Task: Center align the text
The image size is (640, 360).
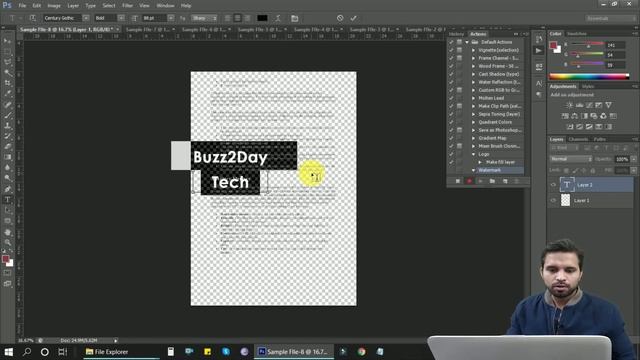Action: pyautogui.click(x=238, y=18)
